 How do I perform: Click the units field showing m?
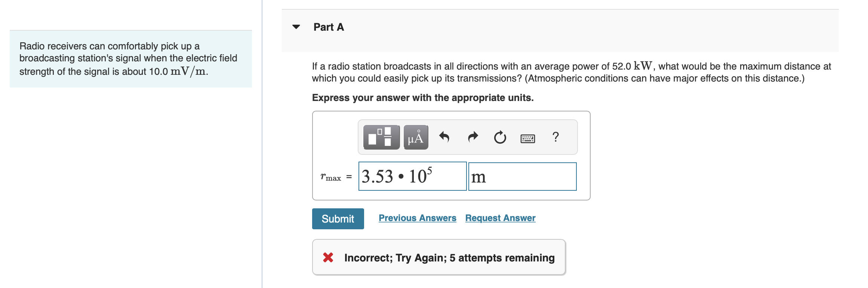(522, 176)
